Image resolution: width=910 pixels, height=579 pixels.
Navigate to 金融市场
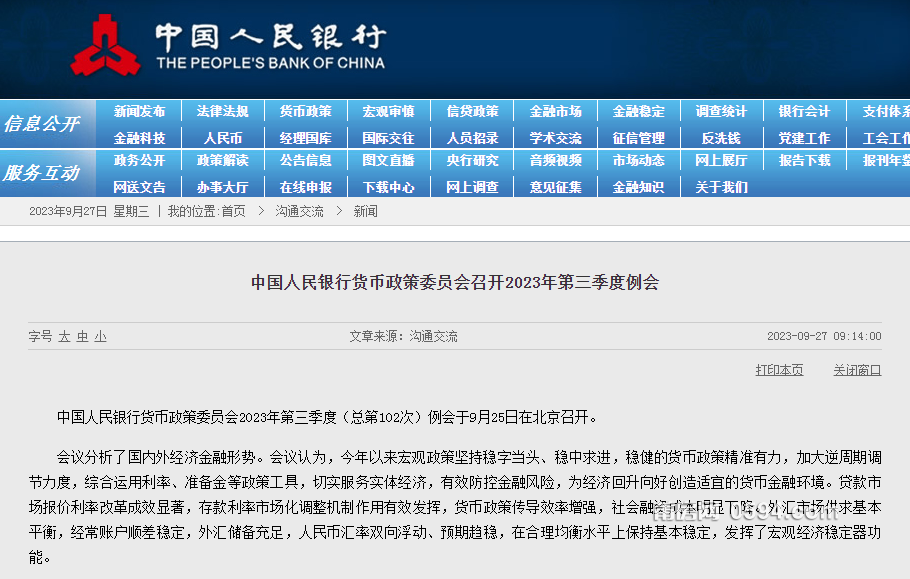[555, 111]
